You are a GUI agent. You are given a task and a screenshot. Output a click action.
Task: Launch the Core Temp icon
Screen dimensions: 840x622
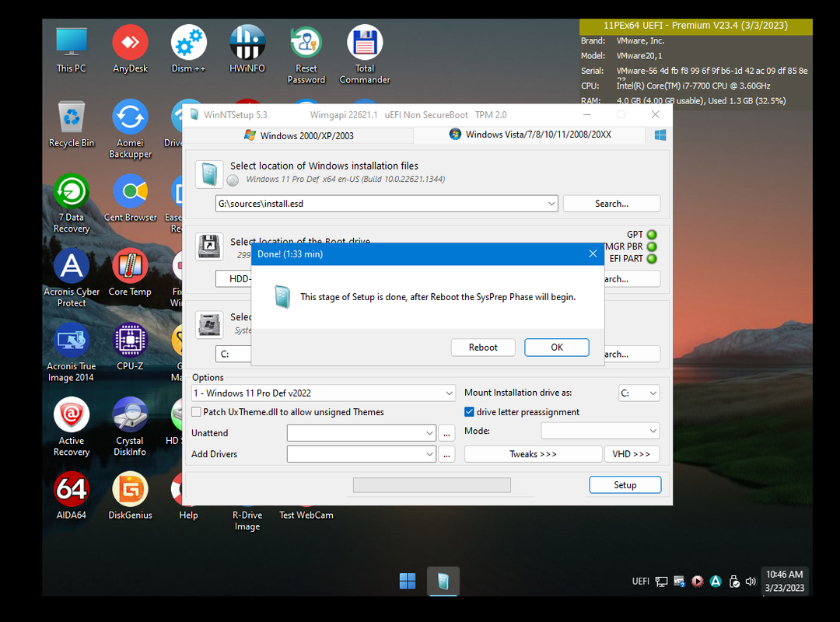130,273
